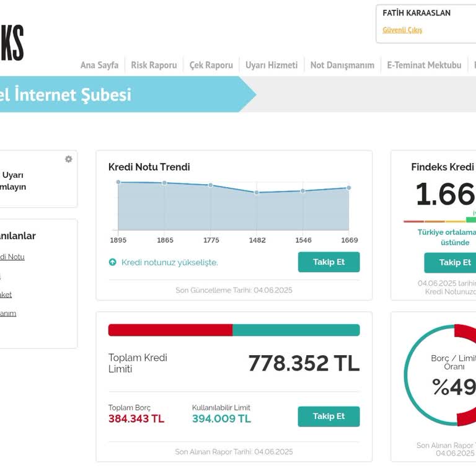Viewport: 476px width, 476px height.
Task: Open the sidebar link ending in 'ket'
Action: [x=6, y=294]
